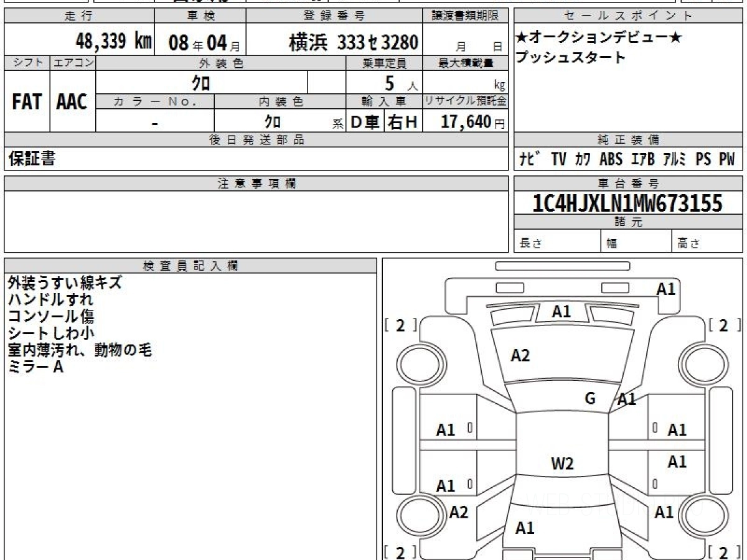Select クロ under the 内装色 header
This screenshot has width=747, height=560.
273,122
